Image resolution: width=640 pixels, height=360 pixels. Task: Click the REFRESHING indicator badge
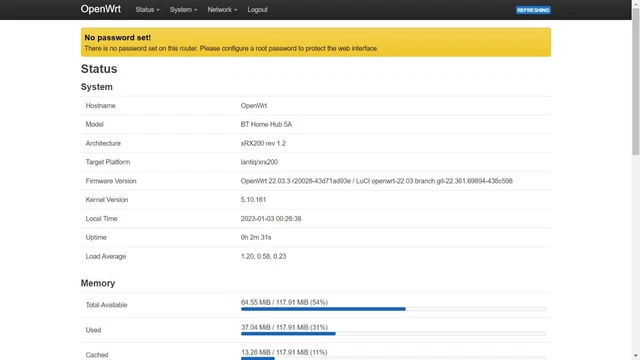coord(533,10)
